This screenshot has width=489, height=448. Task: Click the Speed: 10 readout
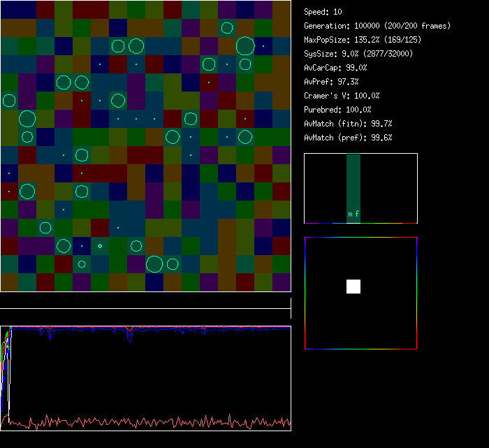coord(323,12)
